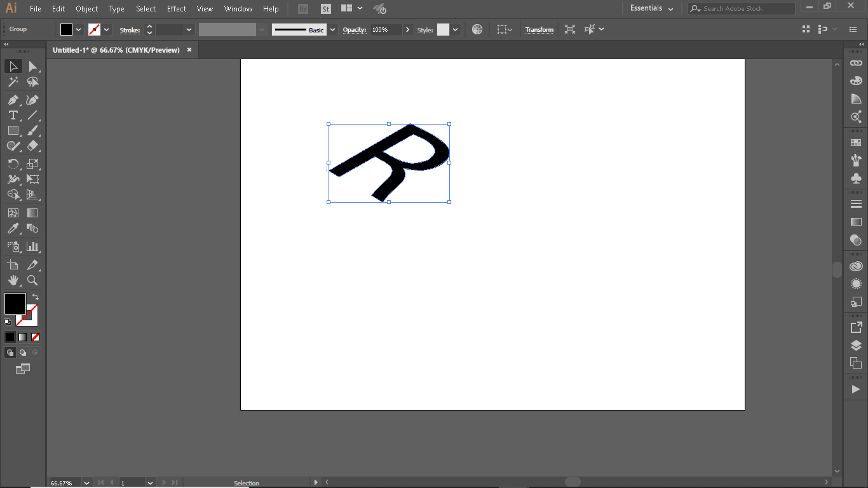Enable Draw Behind mode
868x488 pixels.
point(22,352)
